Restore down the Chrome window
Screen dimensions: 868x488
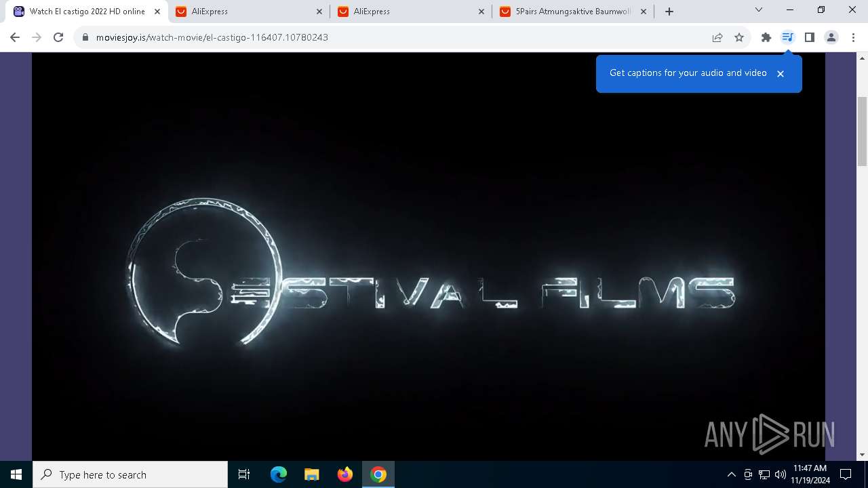pyautogui.click(x=821, y=10)
